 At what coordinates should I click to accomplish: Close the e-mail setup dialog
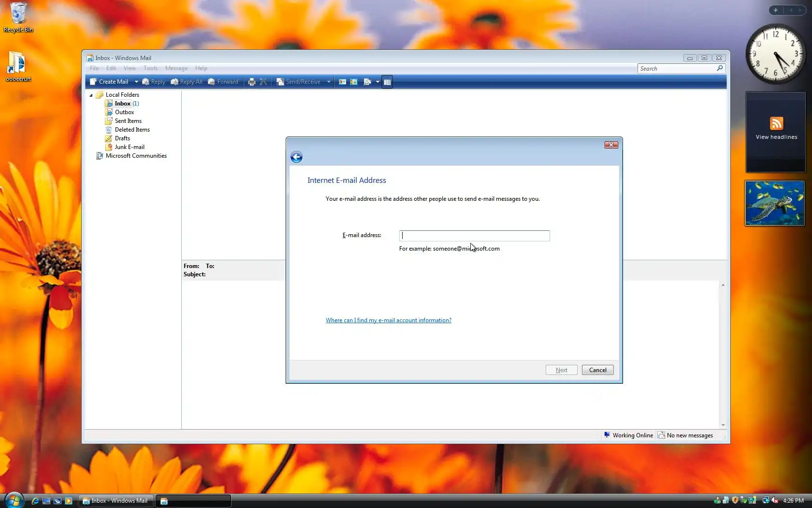point(611,145)
